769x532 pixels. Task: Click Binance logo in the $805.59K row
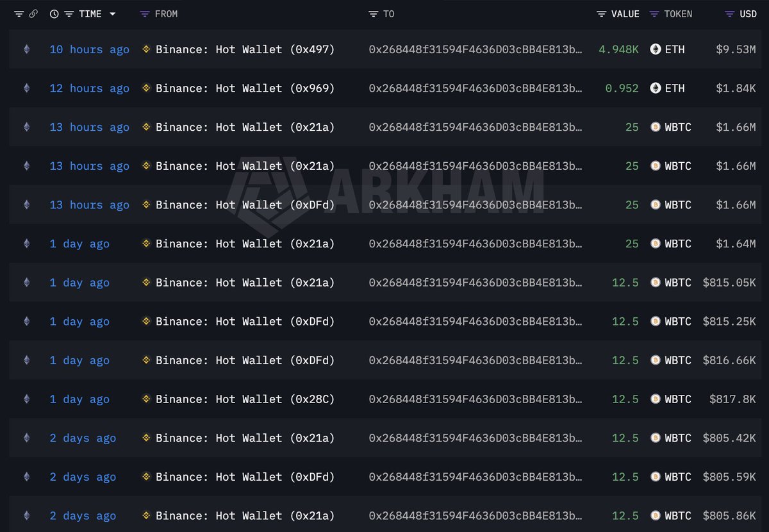[146, 476]
